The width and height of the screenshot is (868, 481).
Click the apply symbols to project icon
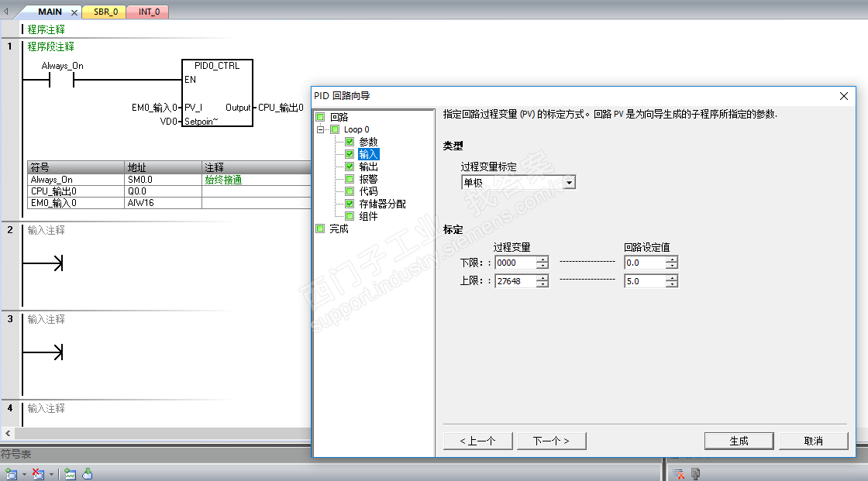click(x=88, y=474)
